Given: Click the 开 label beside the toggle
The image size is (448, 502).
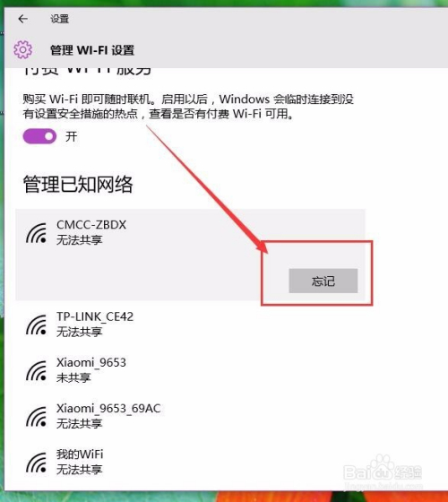Looking at the screenshot, I should pyautogui.click(x=71, y=136).
